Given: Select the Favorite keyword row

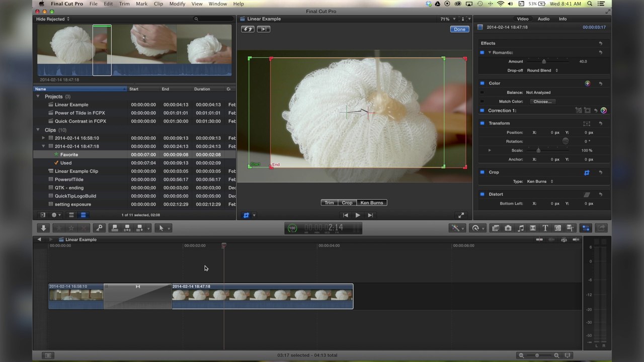Looking at the screenshot, I should 134,155.
